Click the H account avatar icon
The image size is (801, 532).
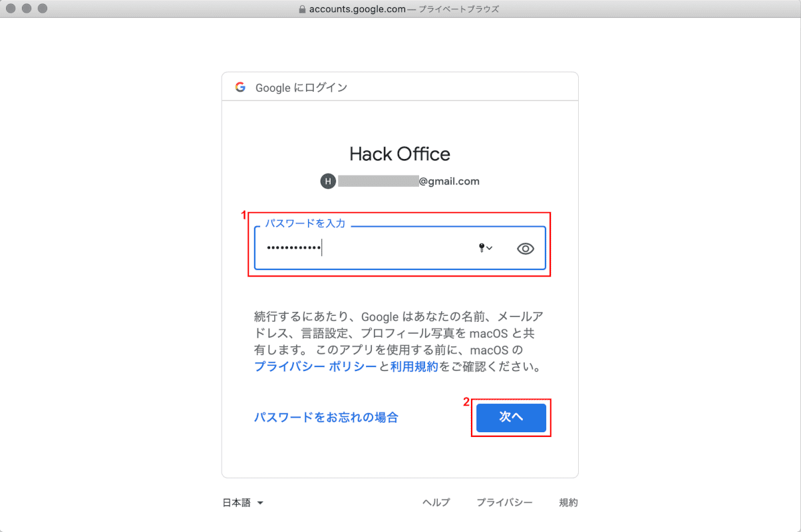coord(328,181)
